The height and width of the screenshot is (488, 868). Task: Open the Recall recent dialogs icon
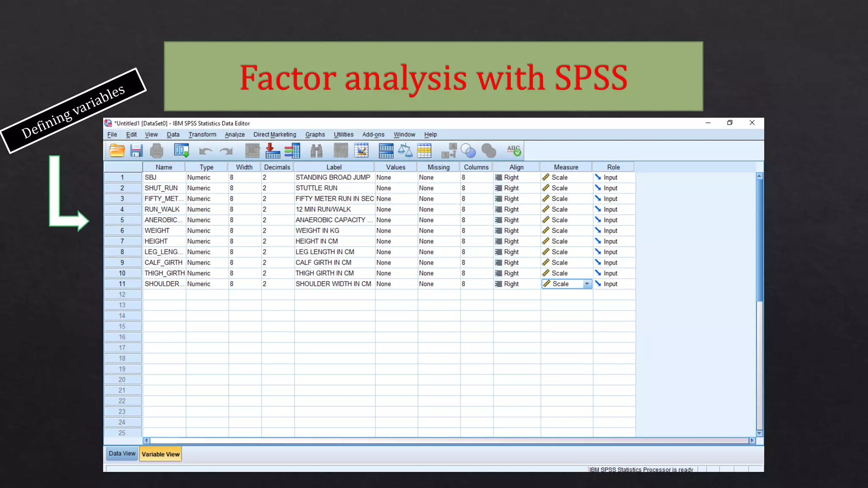[181, 151]
